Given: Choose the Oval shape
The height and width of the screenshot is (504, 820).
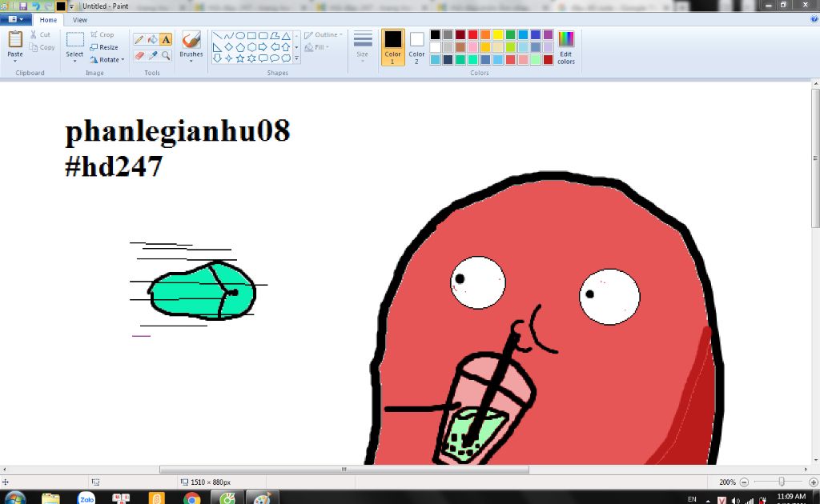Looking at the screenshot, I should (x=240, y=35).
